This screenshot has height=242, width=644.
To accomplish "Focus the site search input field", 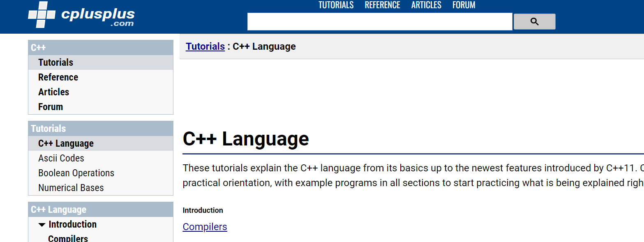I will click(x=380, y=22).
